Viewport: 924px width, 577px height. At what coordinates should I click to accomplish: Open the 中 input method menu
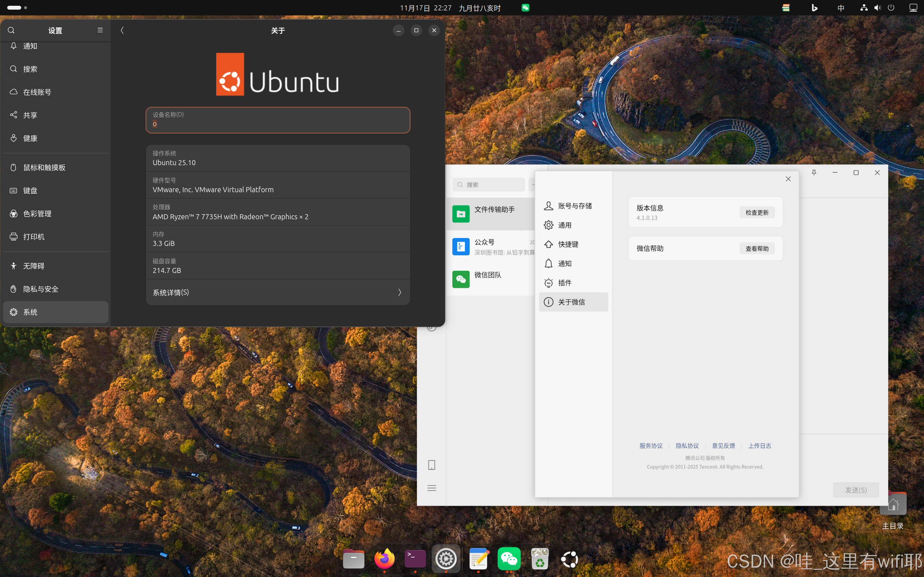point(840,8)
